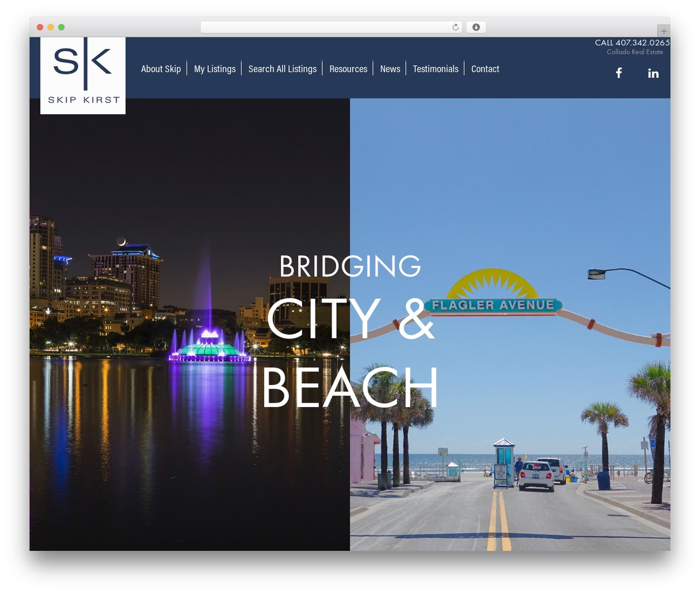Open the About Skip menu item
This screenshot has width=700, height=593.
click(x=161, y=69)
